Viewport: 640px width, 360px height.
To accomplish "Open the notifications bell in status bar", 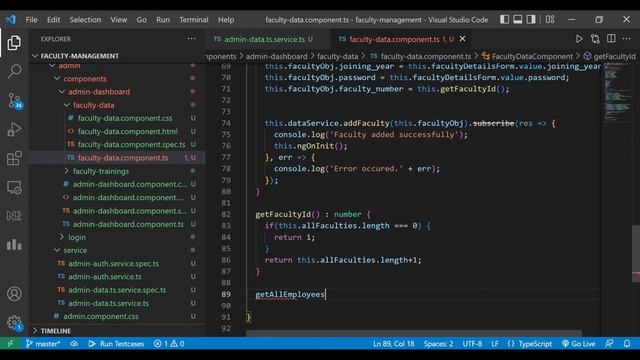I will pyautogui.click(x=627, y=344).
